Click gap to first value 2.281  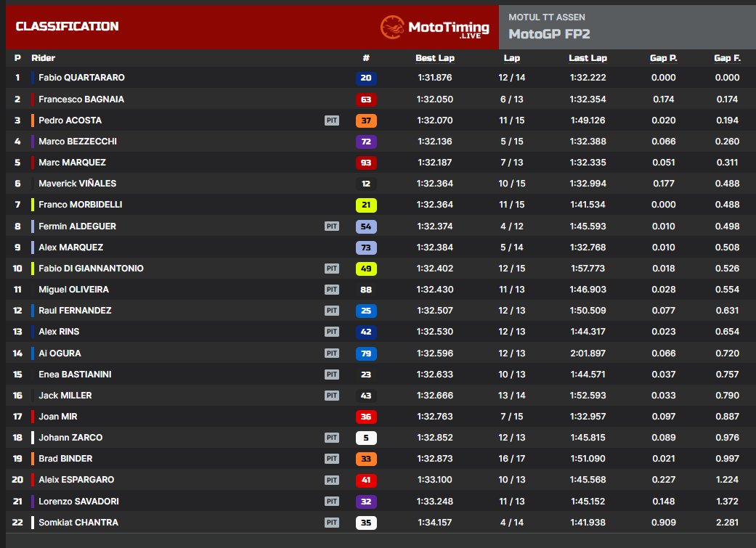tap(727, 523)
